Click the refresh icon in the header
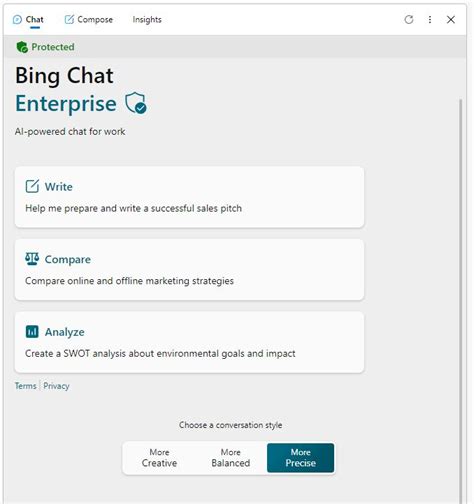 click(409, 20)
